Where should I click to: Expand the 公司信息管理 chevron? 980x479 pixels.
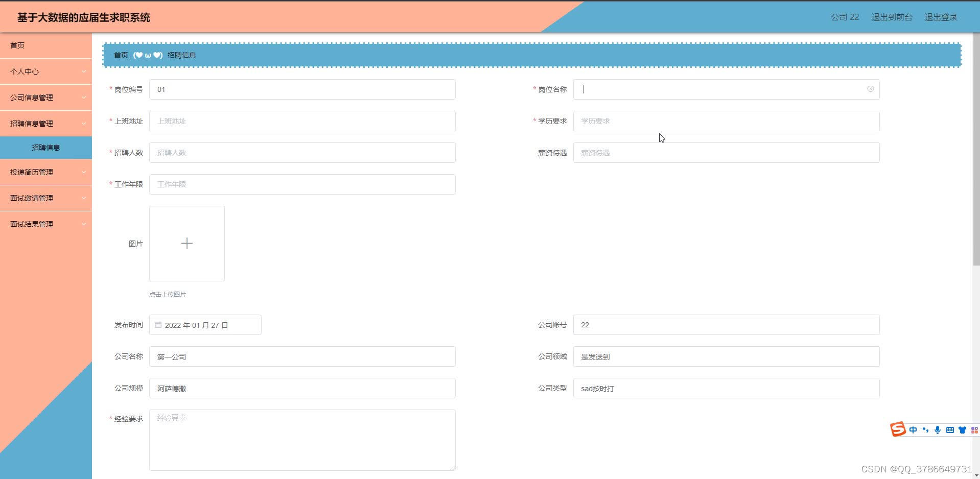(84, 98)
